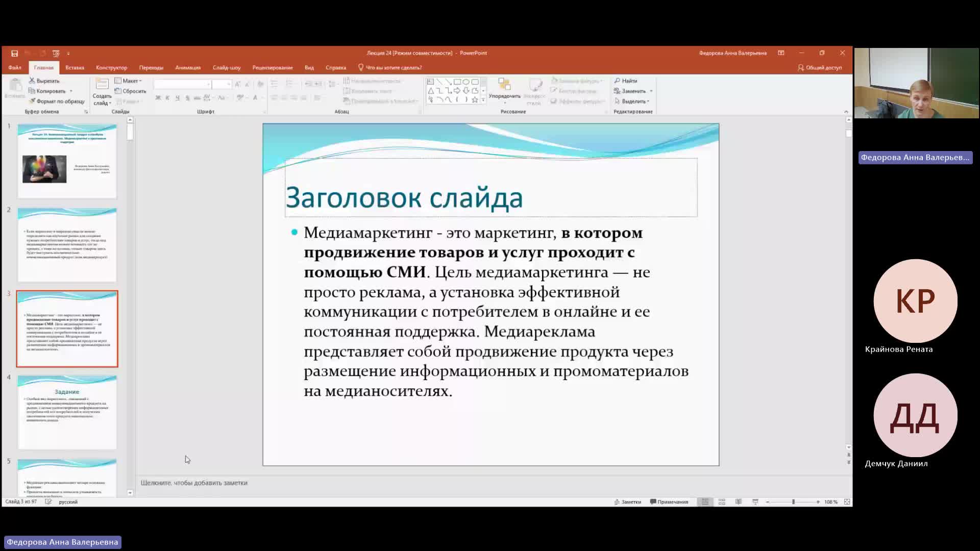Open Ribbon Display Options icon in title bar
Image resolution: width=980 pixels, height=551 pixels.
781,53
